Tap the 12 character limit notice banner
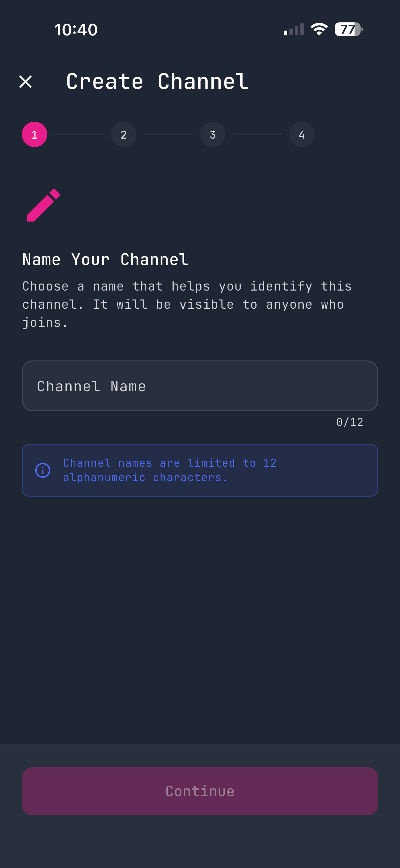Viewport: 400px width, 868px height. point(200,470)
